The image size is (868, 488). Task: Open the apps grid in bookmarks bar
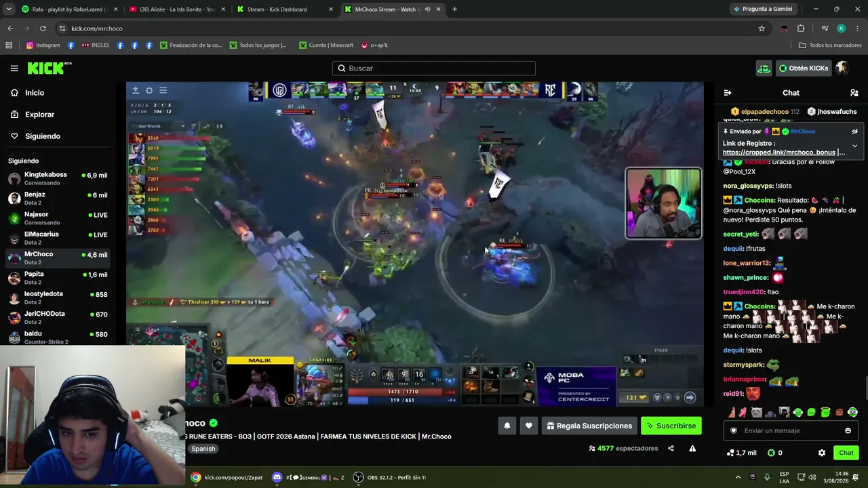coord(9,45)
